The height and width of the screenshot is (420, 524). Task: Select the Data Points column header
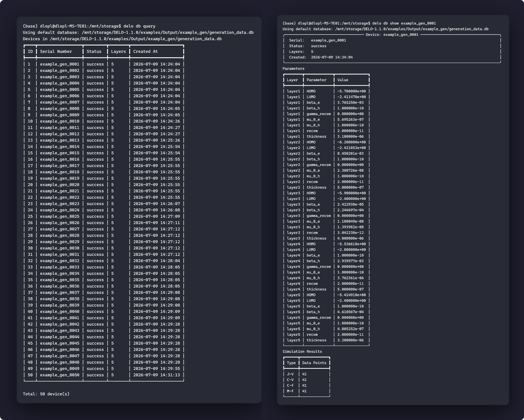(x=314, y=363)
